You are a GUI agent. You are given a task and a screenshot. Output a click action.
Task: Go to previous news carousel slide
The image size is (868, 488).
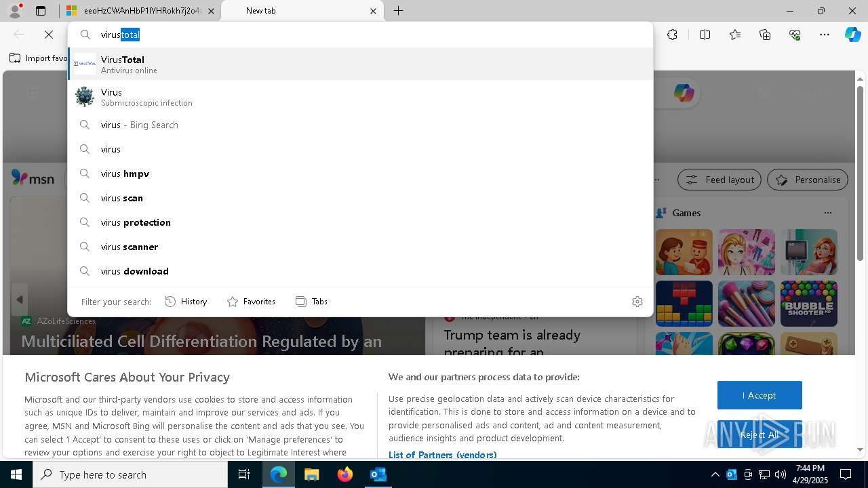[x=20, y=300]
